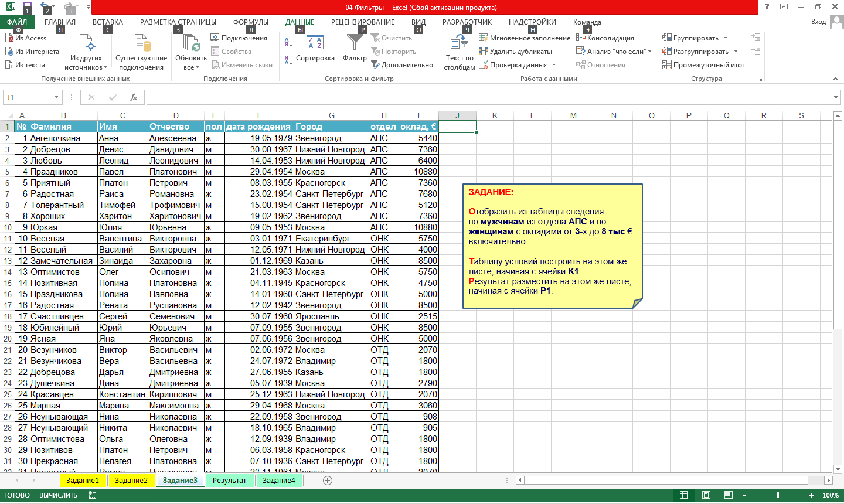
Task: Expand Группировать dropdown arrow
Action: click(726, 38)
